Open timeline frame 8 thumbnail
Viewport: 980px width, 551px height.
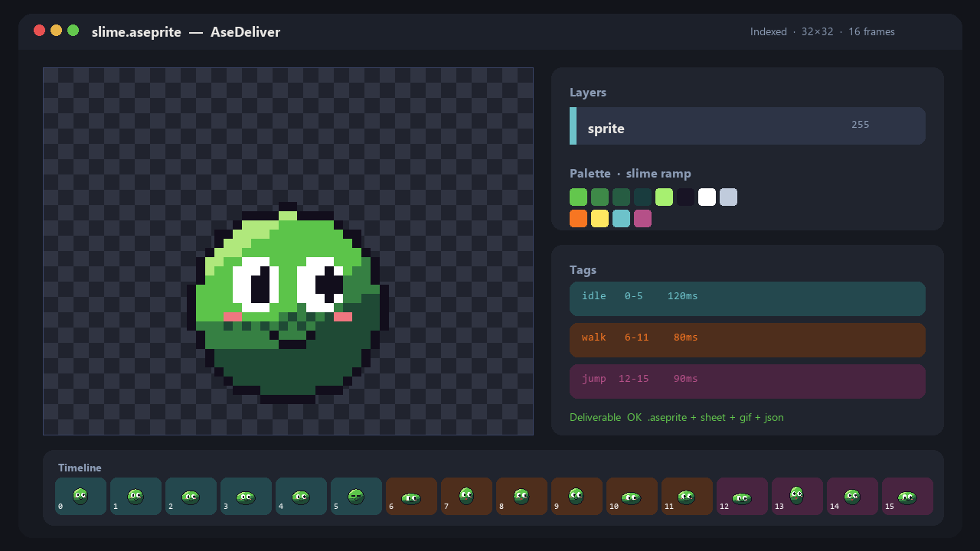click(521, 497)
